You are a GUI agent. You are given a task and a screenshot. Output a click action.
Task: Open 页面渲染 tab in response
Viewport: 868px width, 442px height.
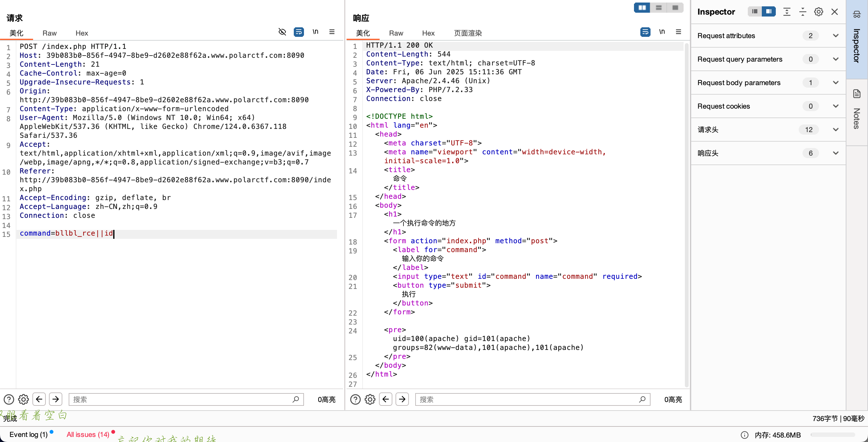468,33
